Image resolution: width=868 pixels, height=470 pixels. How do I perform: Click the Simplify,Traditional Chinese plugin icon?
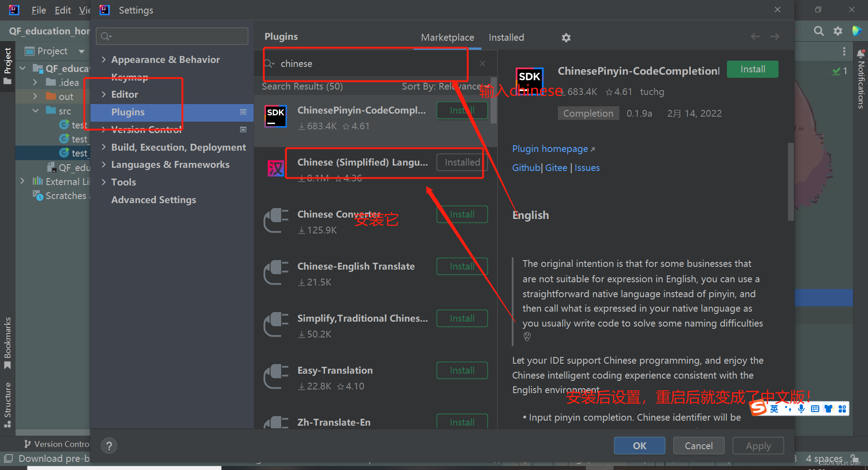point(276,324)
